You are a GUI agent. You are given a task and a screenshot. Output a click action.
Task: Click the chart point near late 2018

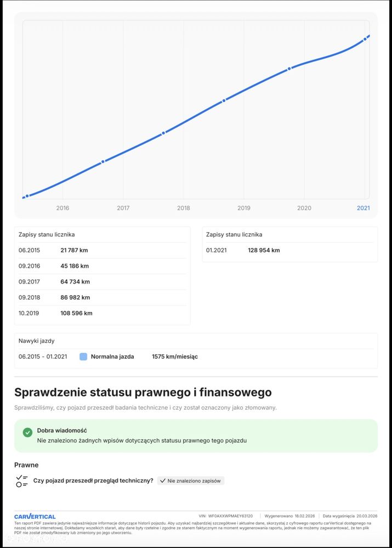click(224, 101)
